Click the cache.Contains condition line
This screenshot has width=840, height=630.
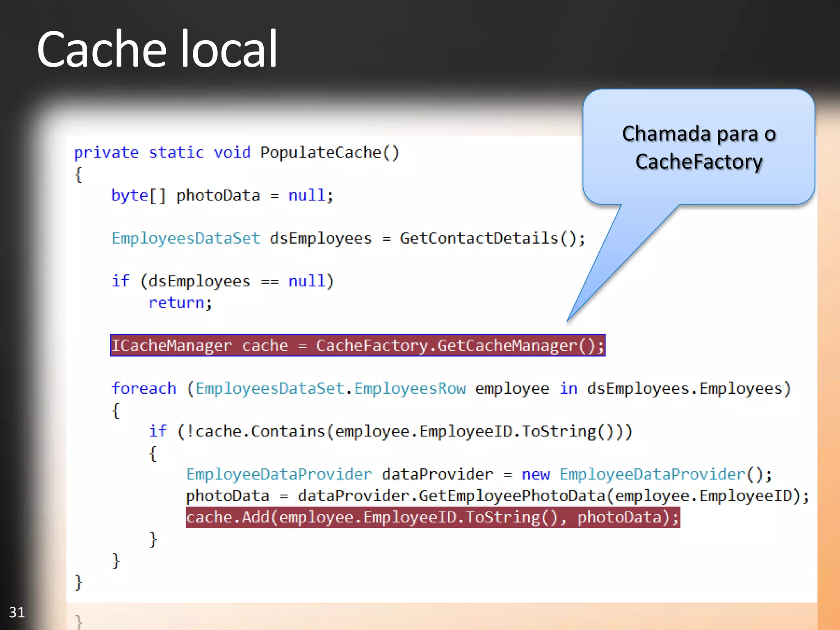pos(390,431)
